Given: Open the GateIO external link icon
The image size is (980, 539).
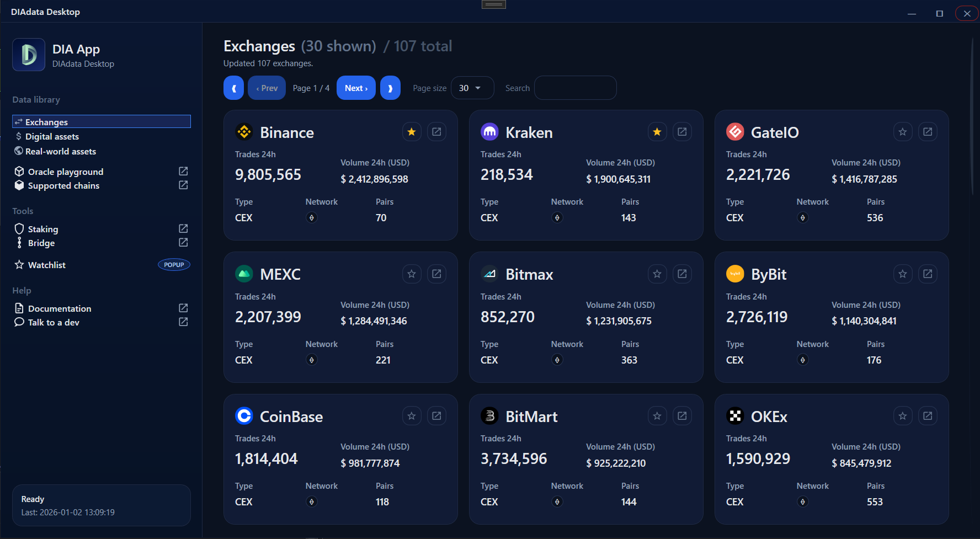Looking at the screenshot, I should 928,132.
